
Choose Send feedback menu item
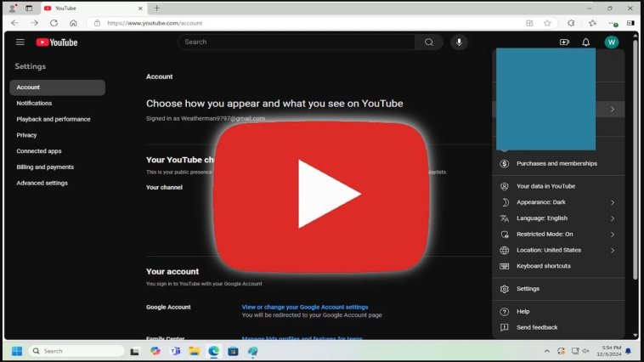[x=558, y=327]
